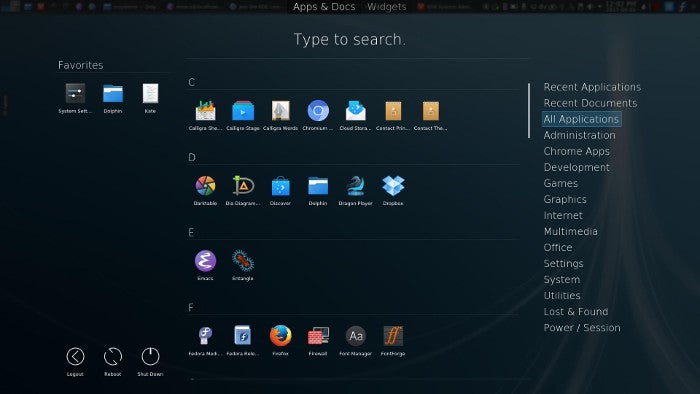Launch Dragon Player
700x394 pixels.
(355, 190)
